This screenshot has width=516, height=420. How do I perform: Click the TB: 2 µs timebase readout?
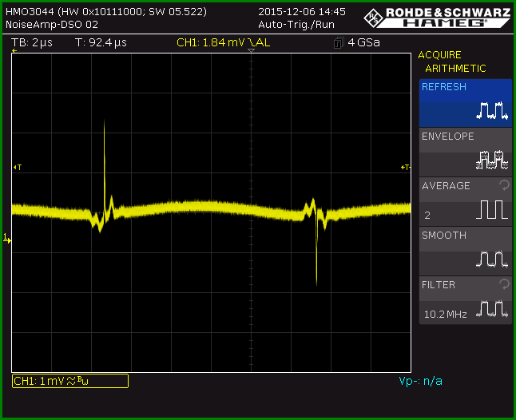[32, 42]
